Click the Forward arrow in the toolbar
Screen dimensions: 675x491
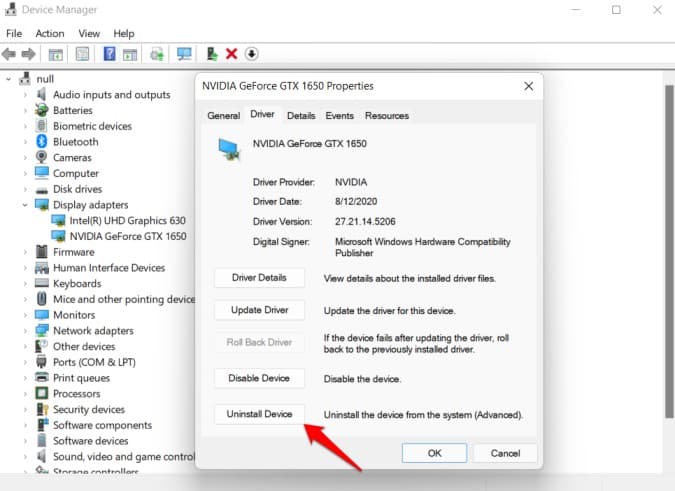[28, 54]
